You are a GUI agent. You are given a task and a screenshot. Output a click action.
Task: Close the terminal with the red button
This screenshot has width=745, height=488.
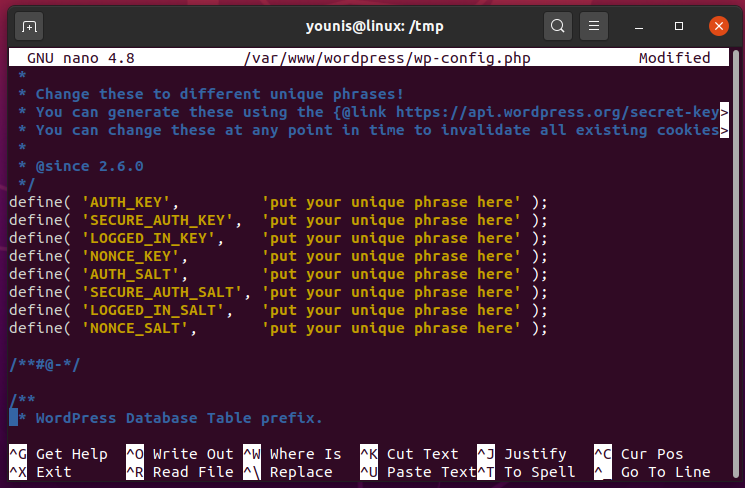click(x=718, y=25)
